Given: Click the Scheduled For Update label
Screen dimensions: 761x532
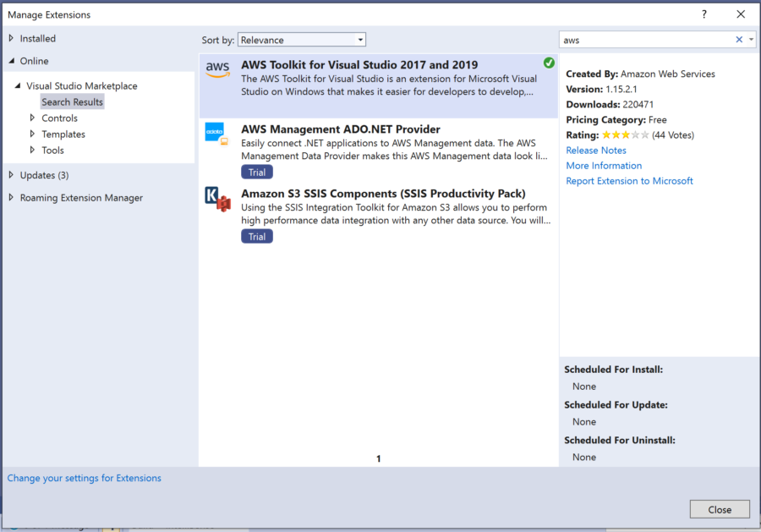Looking at the screenshot, I should click(x=616, y=405).
